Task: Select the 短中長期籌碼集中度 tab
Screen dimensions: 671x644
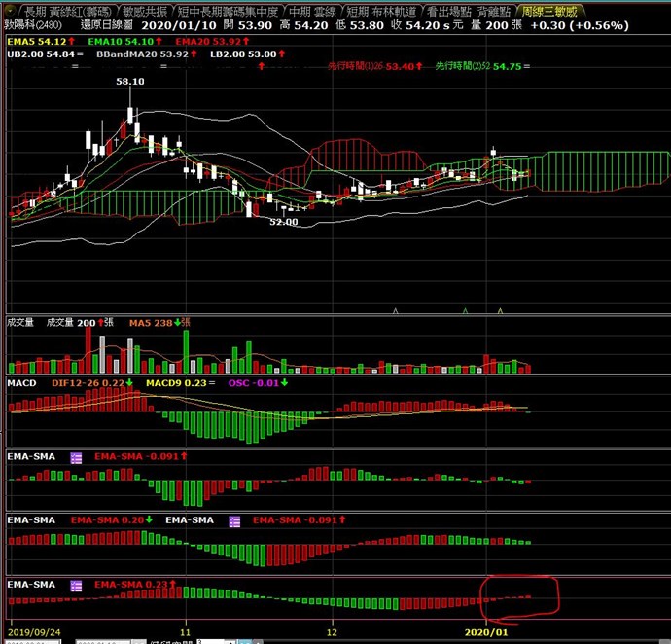Action: coord(228,10)
